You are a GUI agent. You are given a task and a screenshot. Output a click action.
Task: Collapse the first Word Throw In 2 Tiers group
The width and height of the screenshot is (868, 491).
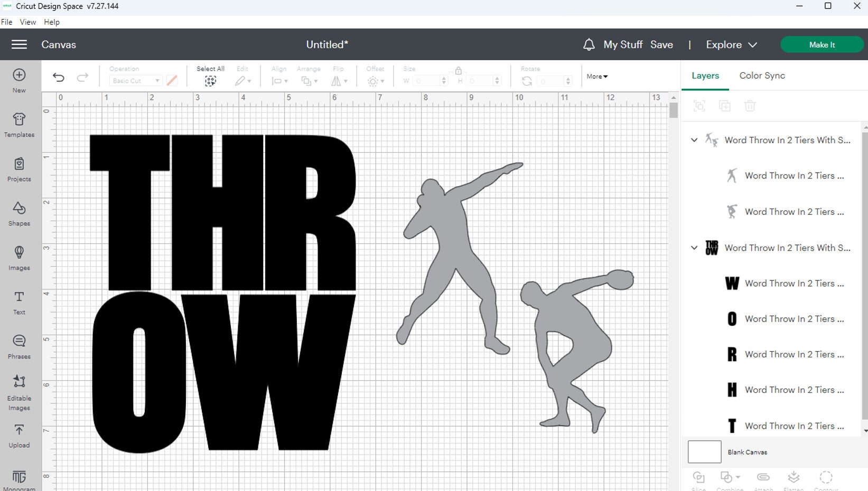point(694,140)
